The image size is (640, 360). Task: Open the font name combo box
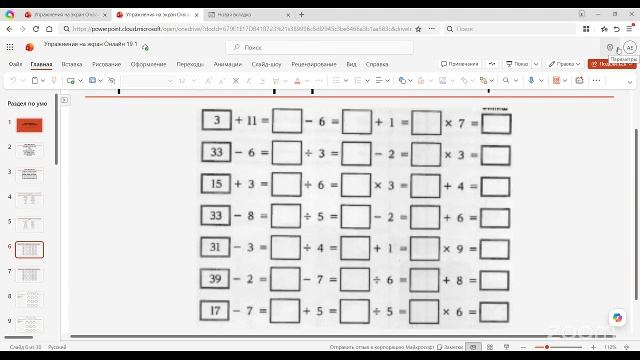point(149,80)
